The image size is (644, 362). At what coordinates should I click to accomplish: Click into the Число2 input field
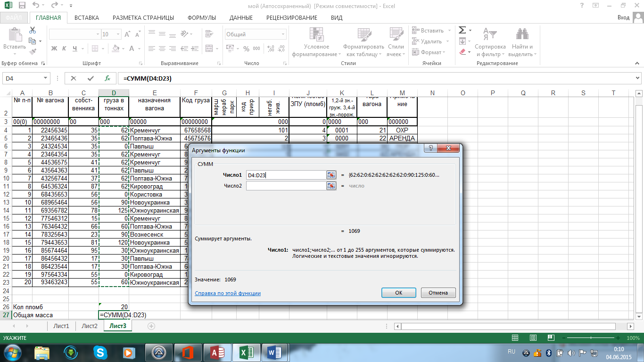point(286,186)
